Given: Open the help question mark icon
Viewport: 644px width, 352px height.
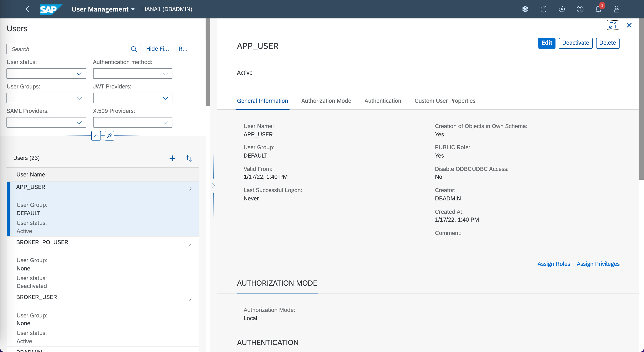Looking at the screenshot, I should (580, 9).
